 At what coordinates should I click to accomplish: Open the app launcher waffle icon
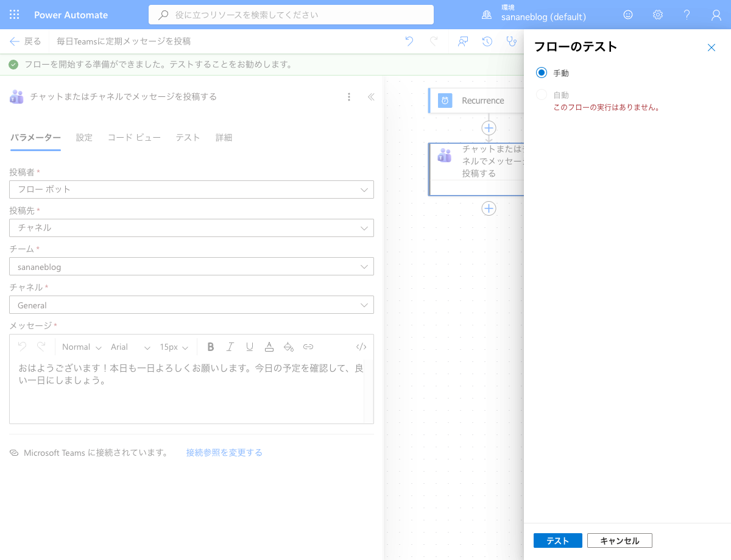(15, 15)
